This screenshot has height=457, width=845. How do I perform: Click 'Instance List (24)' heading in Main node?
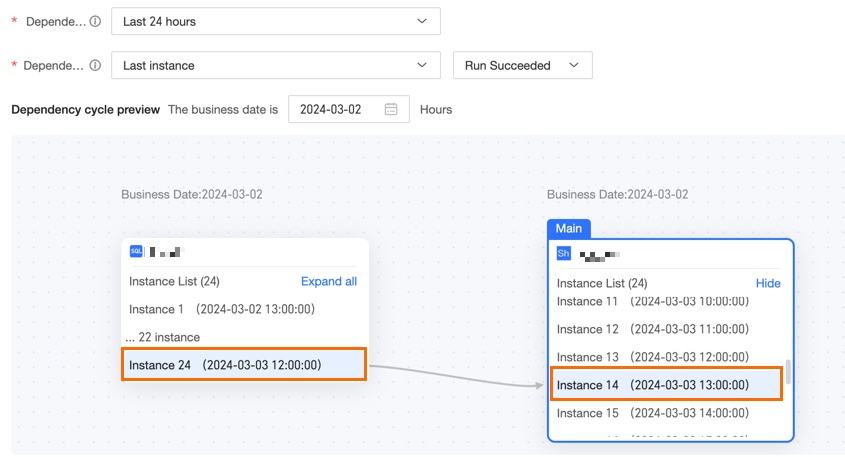click(x=602, y=283)
